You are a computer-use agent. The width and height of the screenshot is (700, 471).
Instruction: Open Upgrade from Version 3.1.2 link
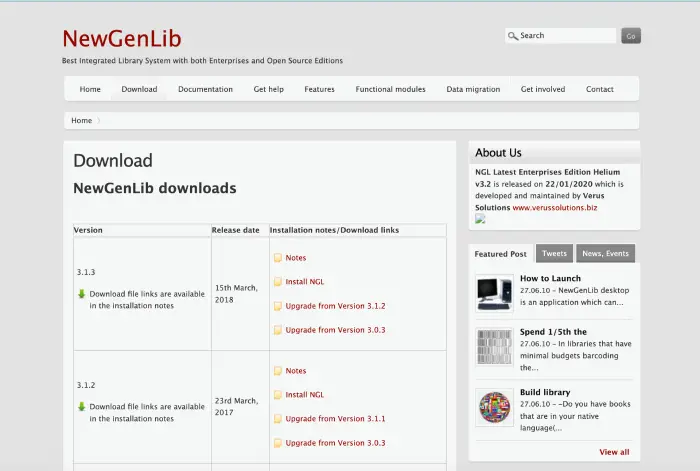pos(335,306)
